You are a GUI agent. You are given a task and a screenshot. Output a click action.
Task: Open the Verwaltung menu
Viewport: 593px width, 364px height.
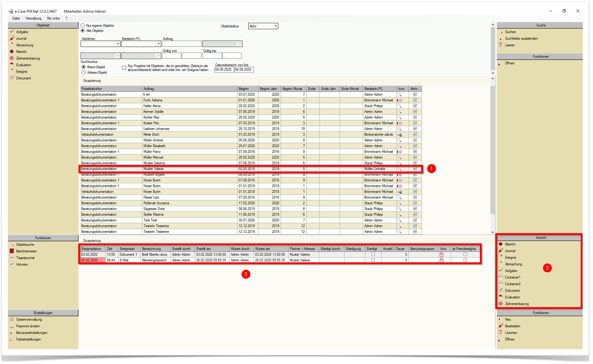33,18
